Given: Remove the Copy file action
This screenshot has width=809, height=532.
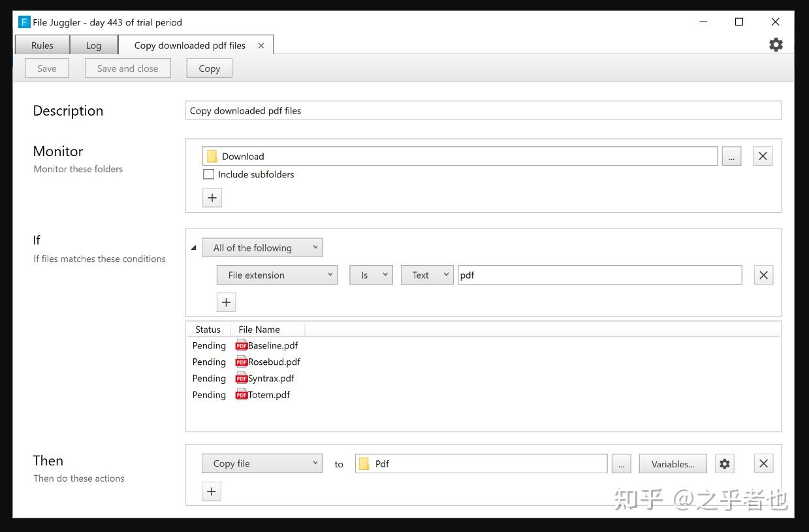Looking at the screenshot, I should tap(763, 463).
